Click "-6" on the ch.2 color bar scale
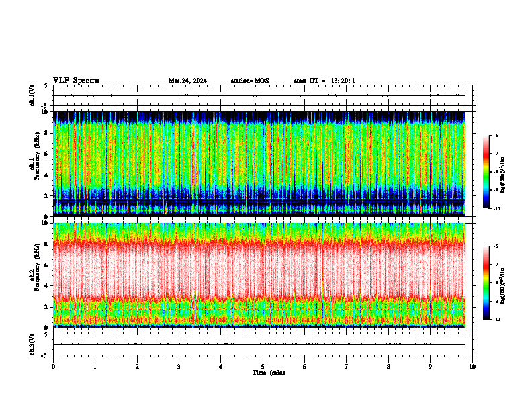Image resolution: width=532 pixels, height=411 pixels. 496,246
